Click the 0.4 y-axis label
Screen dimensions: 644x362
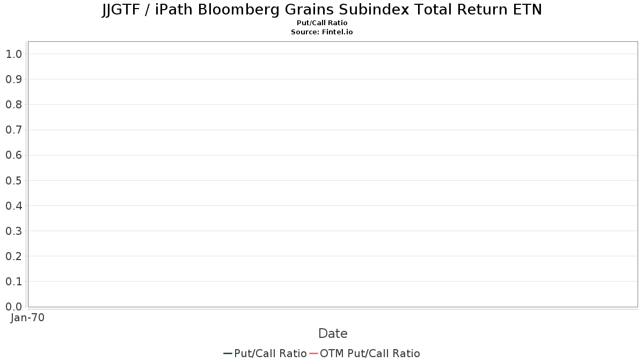(13, 205)
